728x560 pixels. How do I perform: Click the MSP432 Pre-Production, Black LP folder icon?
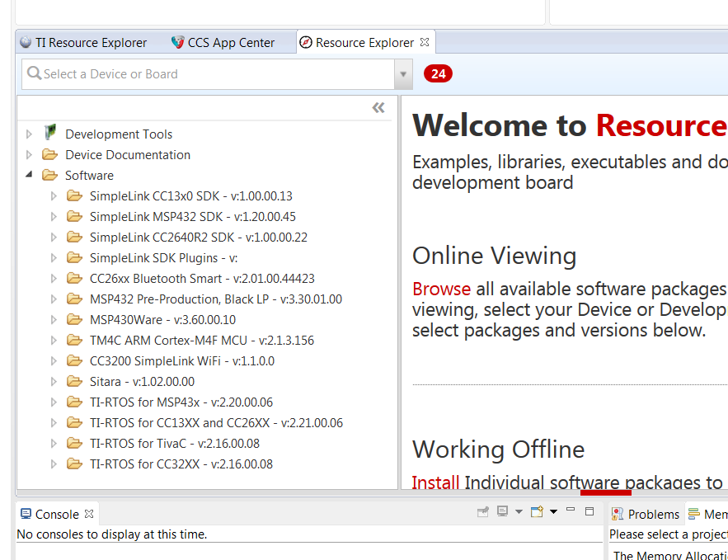coord(74,299)
